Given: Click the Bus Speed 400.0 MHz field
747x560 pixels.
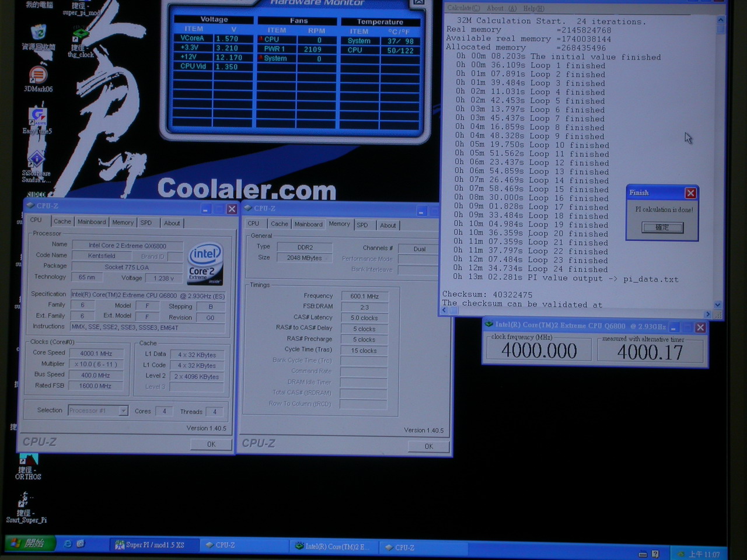Looking at the screenshot, I should [x=96, y=375].
